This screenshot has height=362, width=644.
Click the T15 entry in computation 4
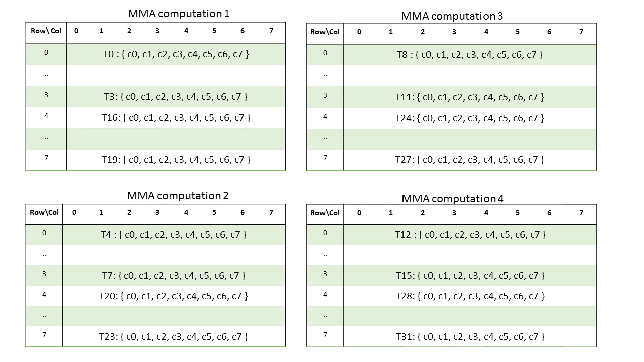pyautogui.click(x=470, y=276)
